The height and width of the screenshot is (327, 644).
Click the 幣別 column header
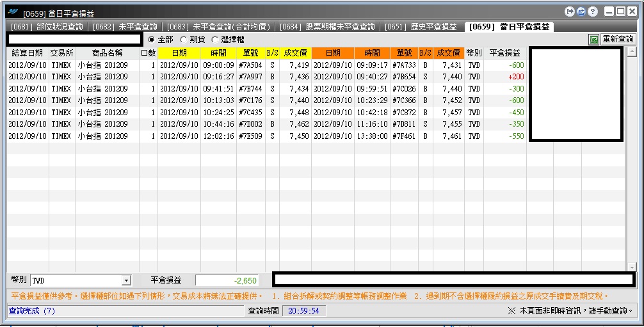pos(474,53)
